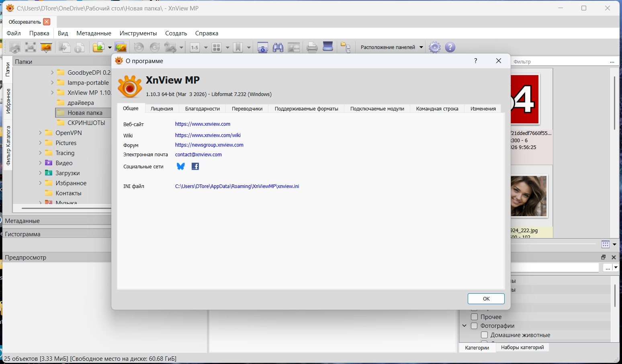Select the СКРИНШОТЫ folder in tree
This screenshot has height=364, width=622.
coord(86,123)
